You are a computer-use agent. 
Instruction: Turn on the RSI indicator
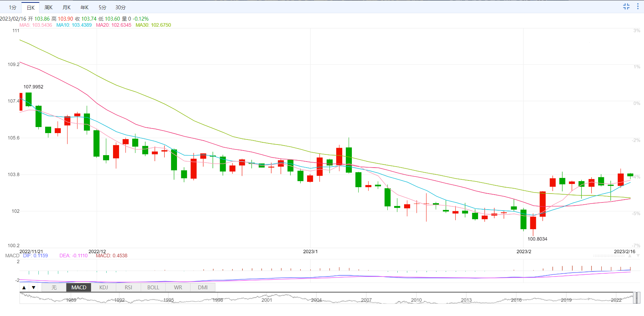[x=128, y=288]
